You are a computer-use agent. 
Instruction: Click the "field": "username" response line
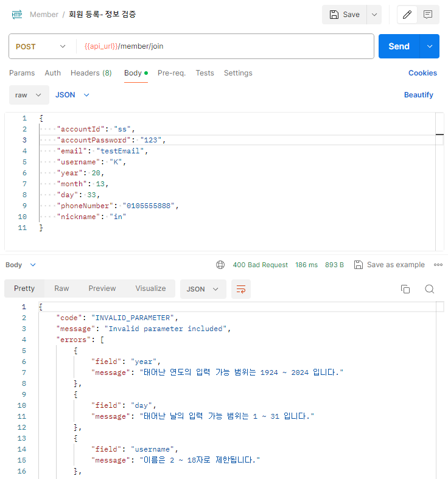[x=135, y=449]
